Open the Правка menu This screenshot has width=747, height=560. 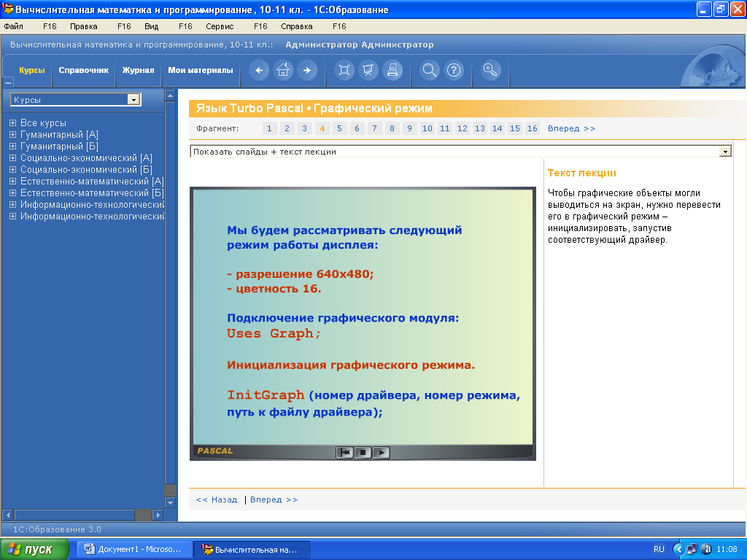pyautogui.click(x=84, y=26)
